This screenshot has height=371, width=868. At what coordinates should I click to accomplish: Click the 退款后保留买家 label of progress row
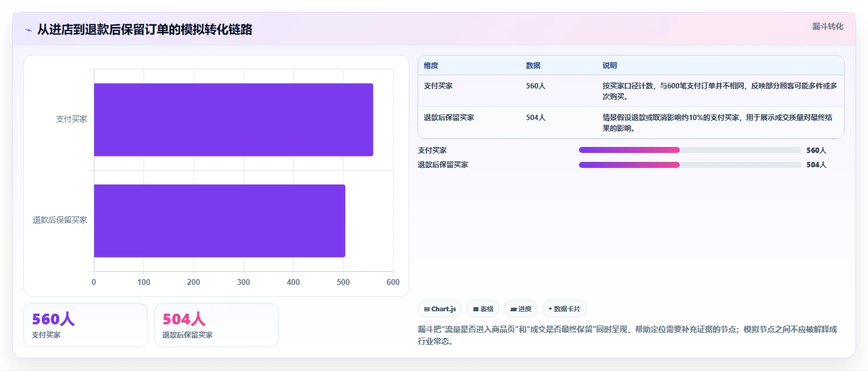click(443, 165)
